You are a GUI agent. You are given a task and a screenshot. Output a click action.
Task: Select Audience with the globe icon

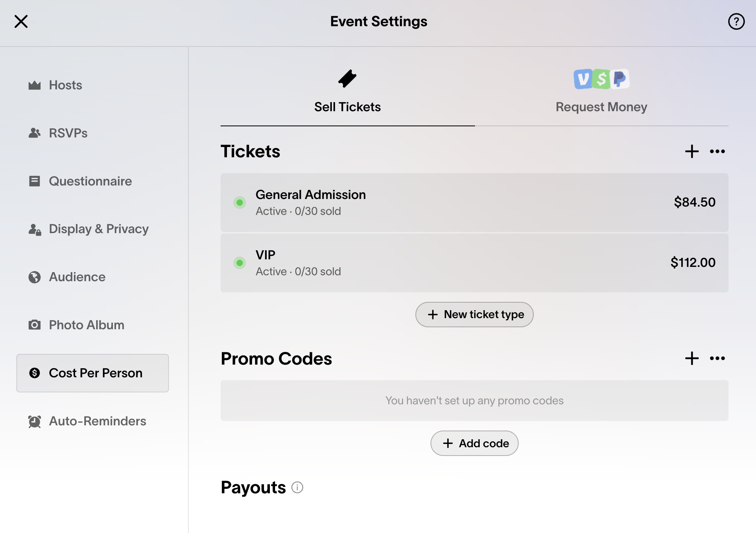point(67,277)
